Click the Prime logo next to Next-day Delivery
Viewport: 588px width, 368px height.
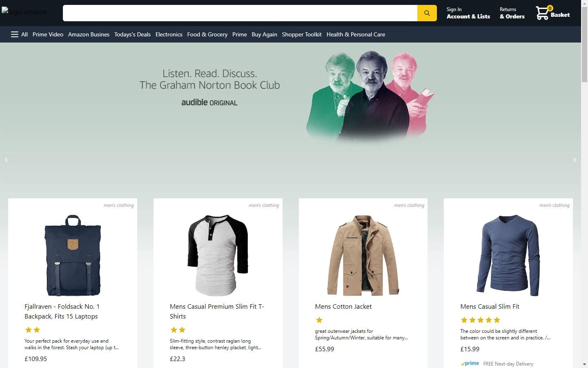point(470,363)
